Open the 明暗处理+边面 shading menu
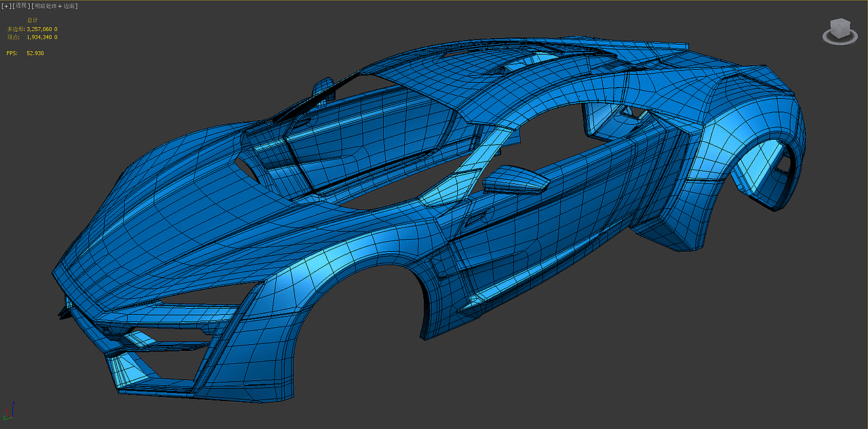Screen dimensions: 868x429 (54, 5)
